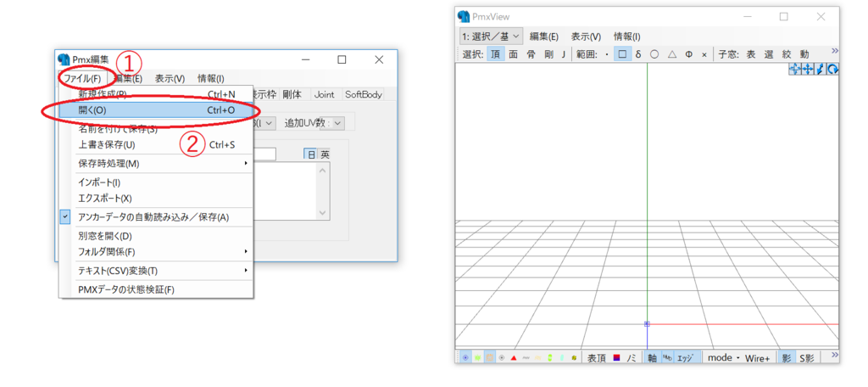Toggle the green star display icon
The width and height of the screenshot is (868, 387).
point(478,357)
